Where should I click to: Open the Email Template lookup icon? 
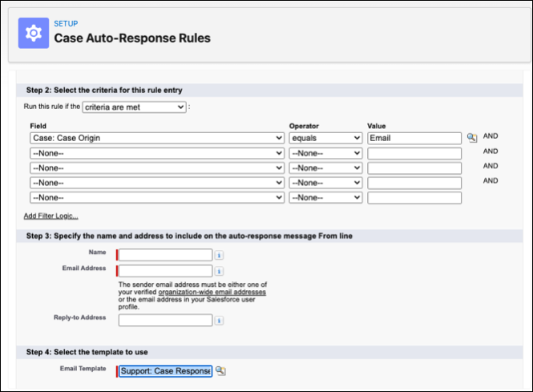(x=220, y=370)
